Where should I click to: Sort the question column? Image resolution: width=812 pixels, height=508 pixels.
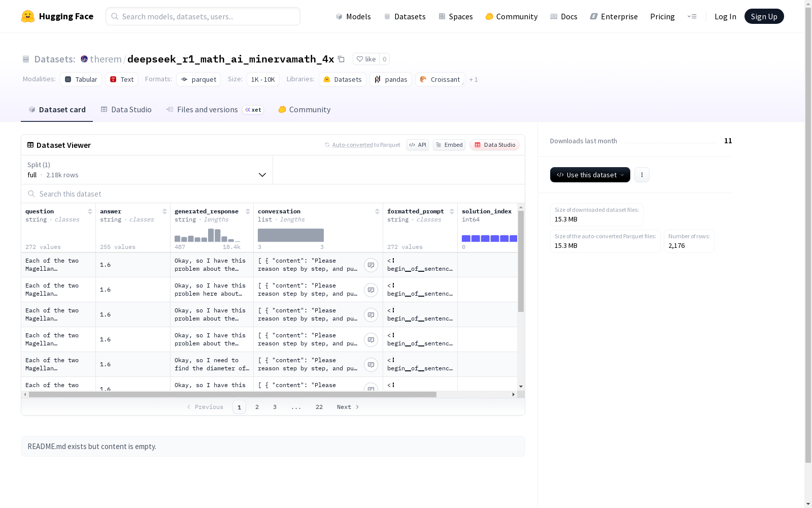click(90, 211)
